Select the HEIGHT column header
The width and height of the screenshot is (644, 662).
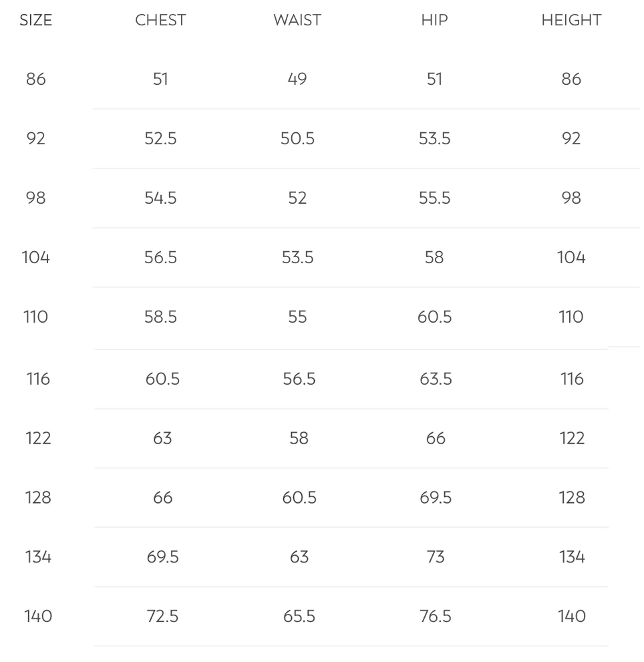[x=571, y=20]
